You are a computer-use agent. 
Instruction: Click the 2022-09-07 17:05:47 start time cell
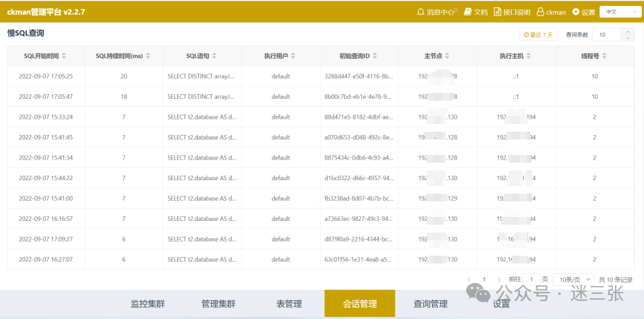(46, 96)
